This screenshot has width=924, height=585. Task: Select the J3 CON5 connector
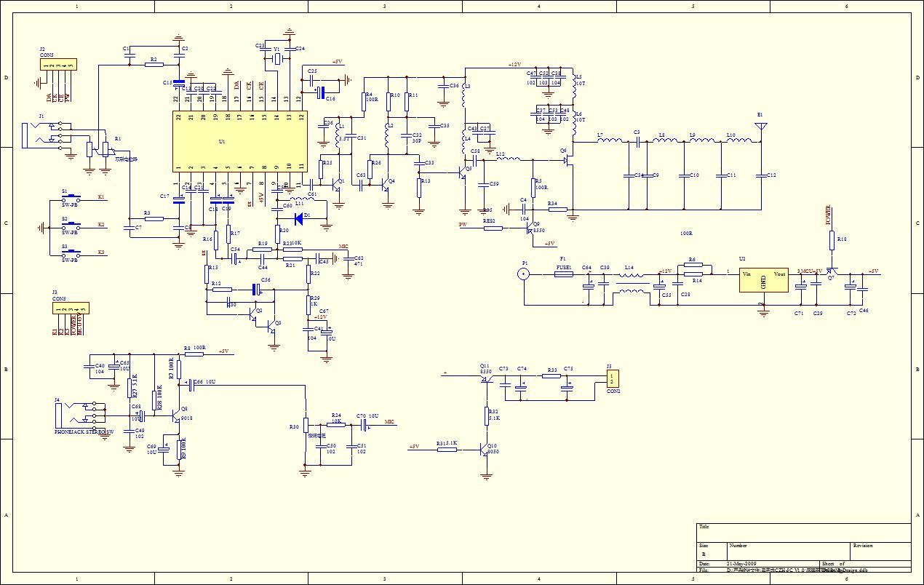tap(70, 309)
